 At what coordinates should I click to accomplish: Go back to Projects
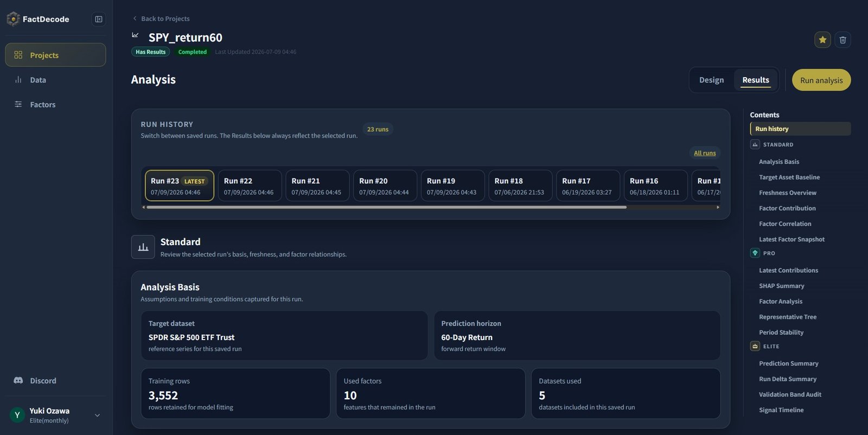click(161, 18)
